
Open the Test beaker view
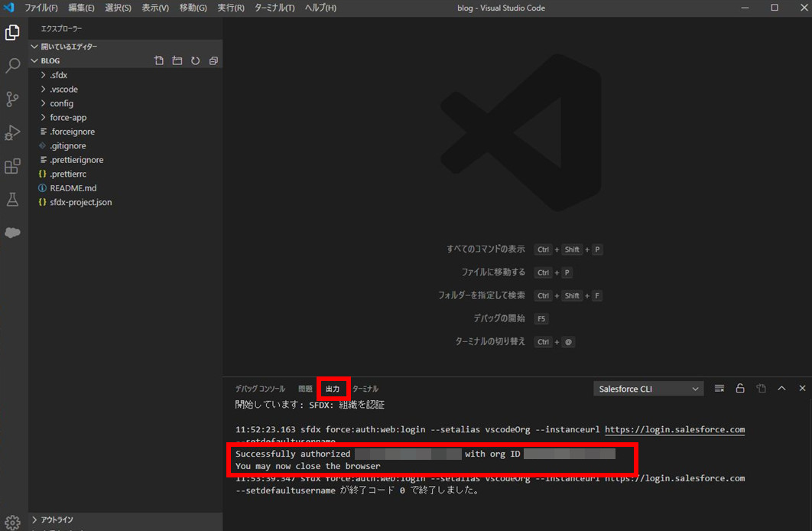12,200
